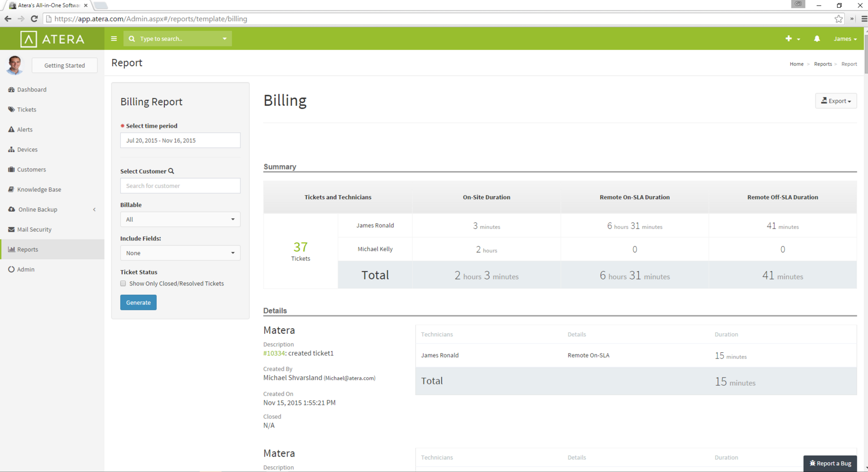Screen dimensions: 868x472
Task: Click the On-Site Duration column header
Action: point(486,197)
